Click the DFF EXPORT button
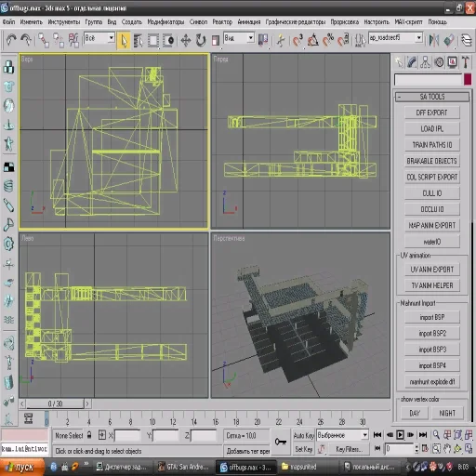 [x=432, y=112]
